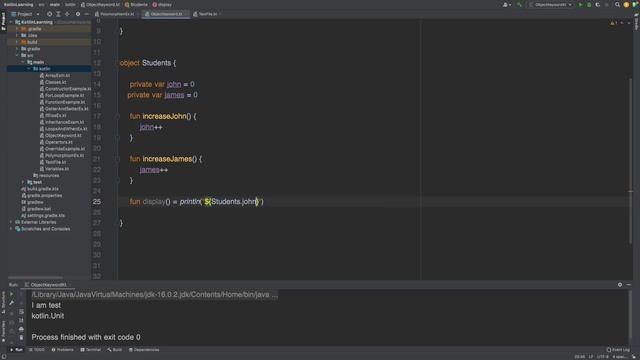Screen dimensions: 640x360
Task: Open build.gradle.kts in project tree
Action: tap(43, 189)
